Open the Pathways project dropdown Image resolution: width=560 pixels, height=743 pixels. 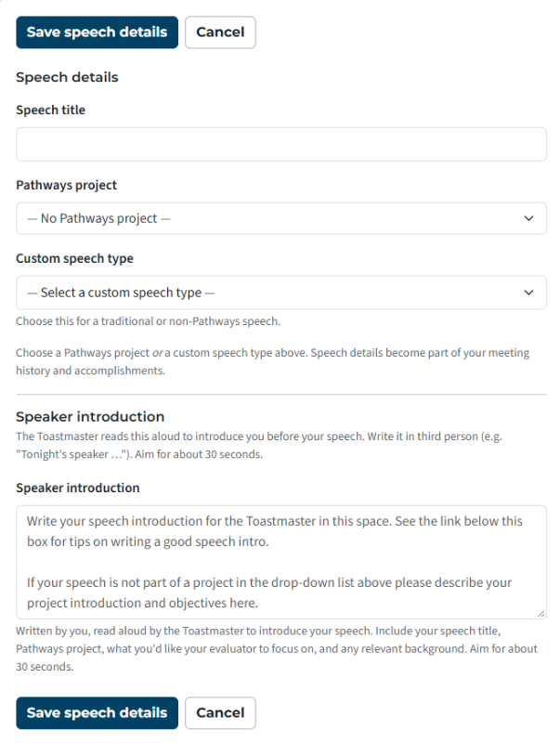(x=281, y=218)
